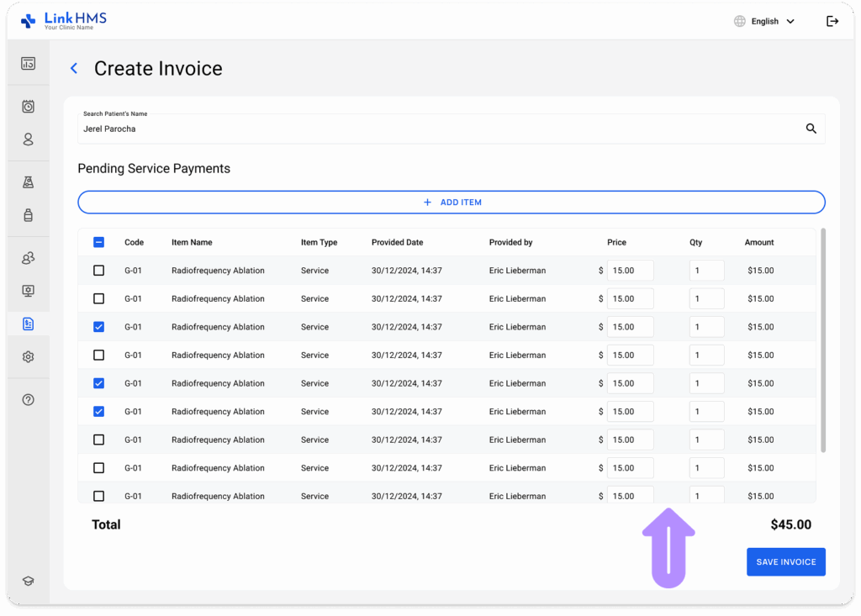Click the $45.00 total amount
This screenshot has width=861, height=616.
tap(790, 524)
